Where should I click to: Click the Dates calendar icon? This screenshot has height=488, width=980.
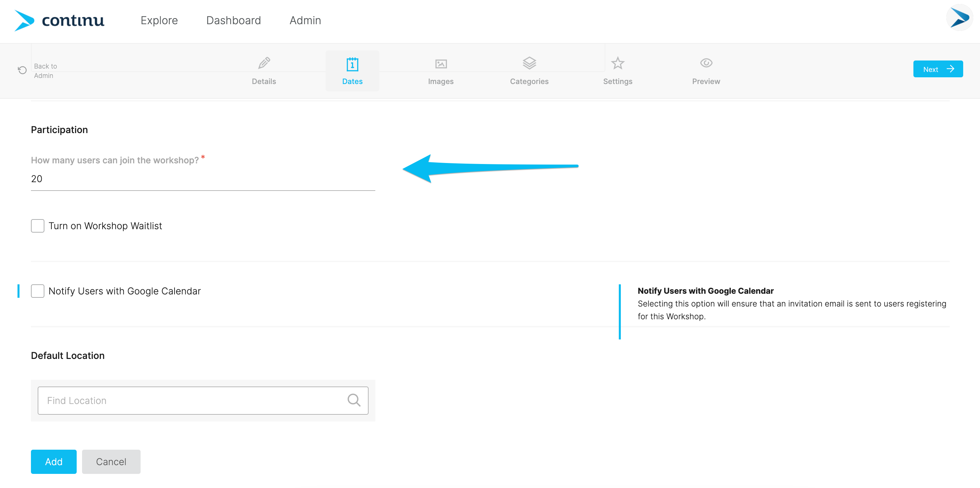click(x=352, y=64)
